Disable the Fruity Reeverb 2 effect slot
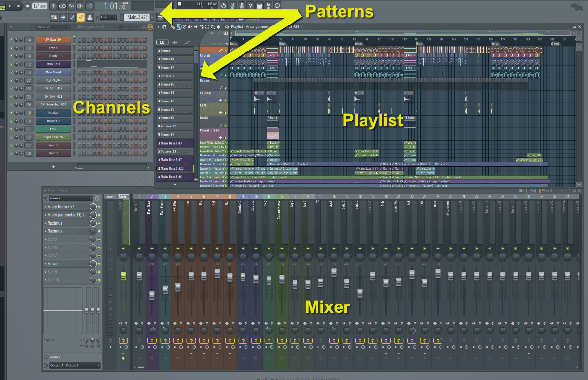The width and height of the screenshot is (588, 380). pyautogui.click(x=99, y=207)
